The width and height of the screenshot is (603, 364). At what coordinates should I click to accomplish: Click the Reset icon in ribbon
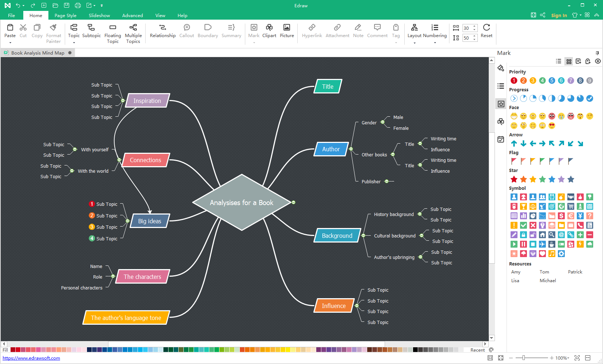[x=486, y=28]
